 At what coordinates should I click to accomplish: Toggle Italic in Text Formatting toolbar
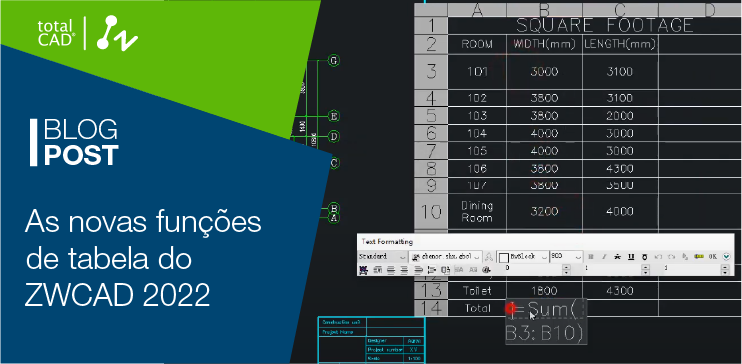604,257
